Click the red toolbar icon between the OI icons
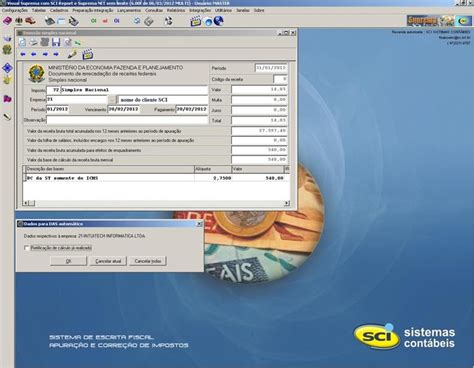474x368 pixels. [105, 21]
